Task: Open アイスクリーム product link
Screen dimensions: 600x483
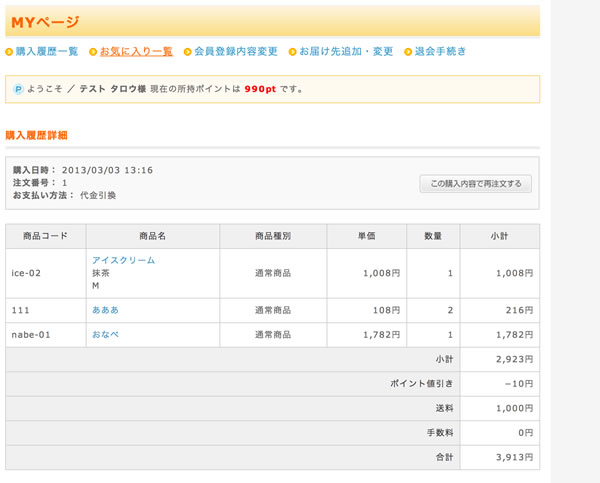Action: (123, 260)
